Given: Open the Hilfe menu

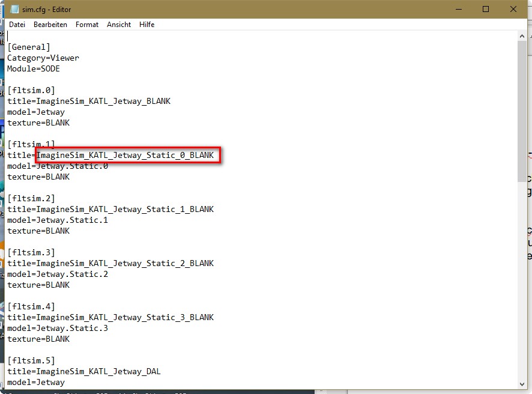Looking at the screenshot, I should point(147,25).
